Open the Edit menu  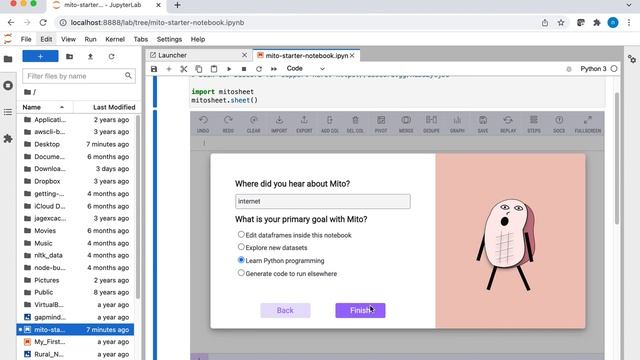click(x=46, y=39)
